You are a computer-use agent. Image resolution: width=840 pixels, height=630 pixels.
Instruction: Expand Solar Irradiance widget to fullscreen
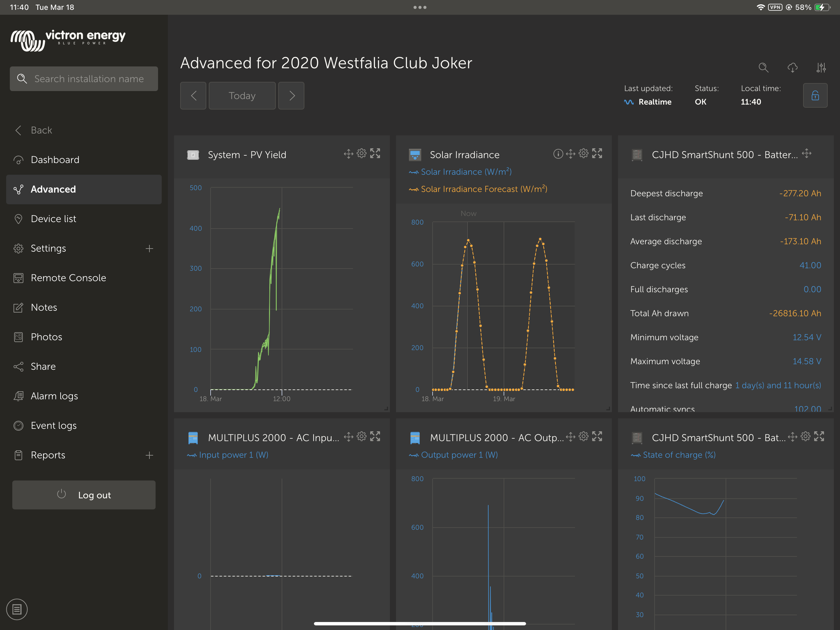(x=597, y=154)
